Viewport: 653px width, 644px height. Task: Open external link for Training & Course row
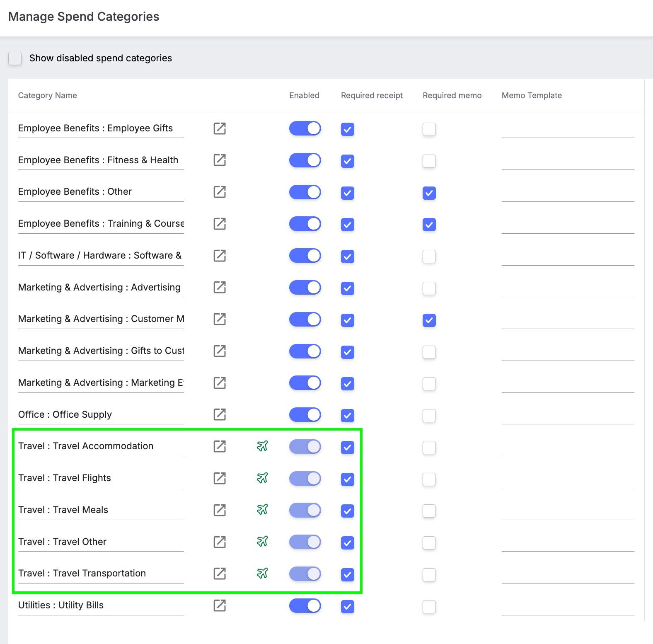pos(220,224)
